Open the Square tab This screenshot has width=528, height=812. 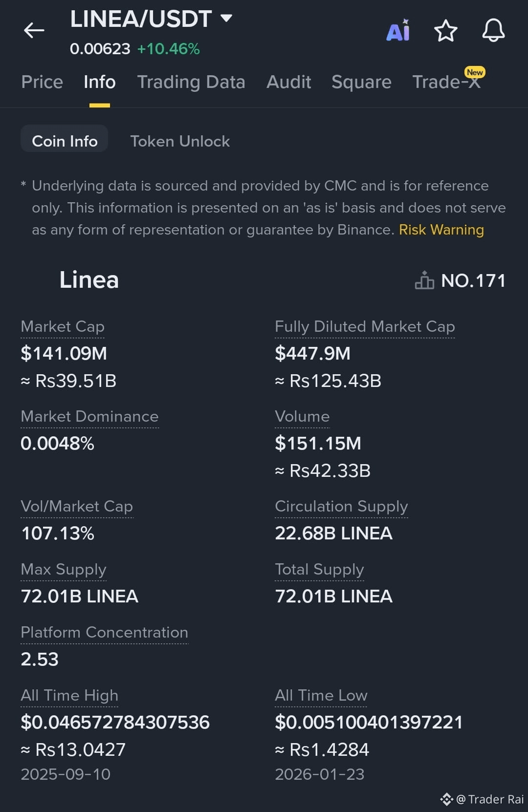point(361,82)
